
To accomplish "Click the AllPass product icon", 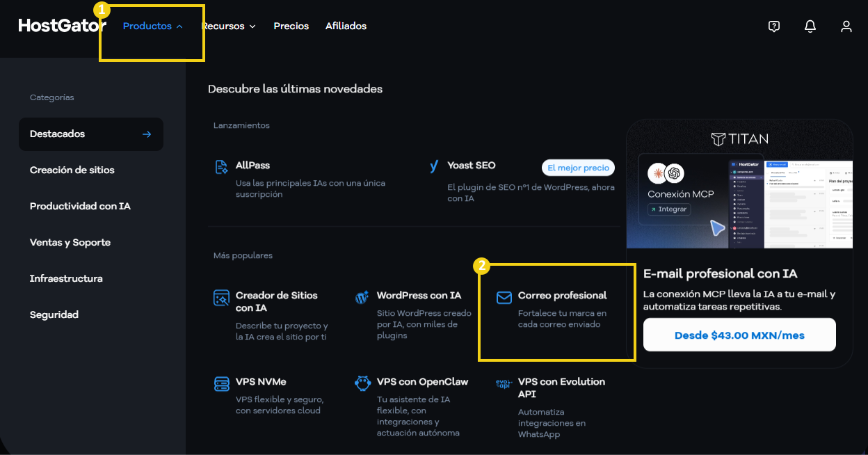I will pyautogui.click(x=222, y=167).
